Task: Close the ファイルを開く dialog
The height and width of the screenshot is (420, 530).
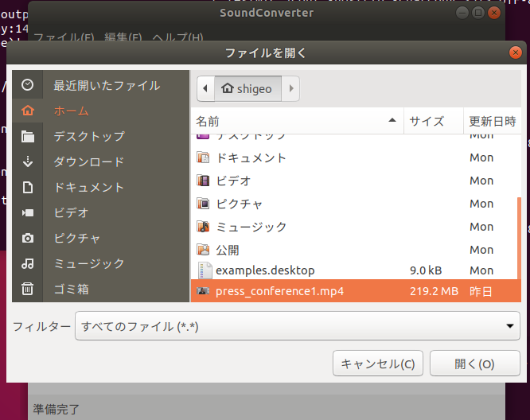Action: click(x=515, y=52)
